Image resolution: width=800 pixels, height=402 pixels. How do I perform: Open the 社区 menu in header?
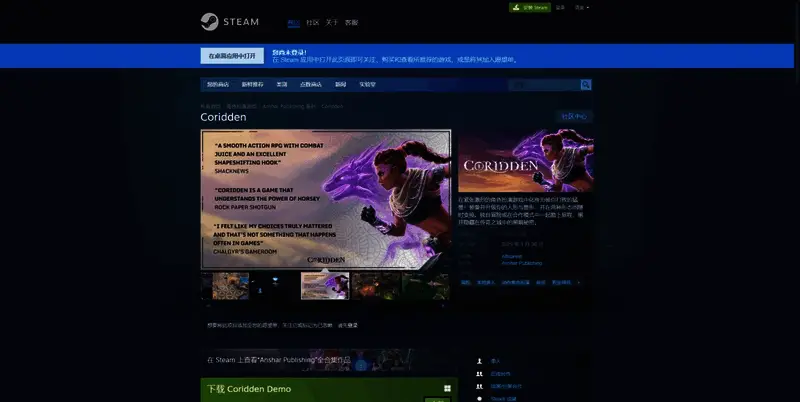pos(313,22)
